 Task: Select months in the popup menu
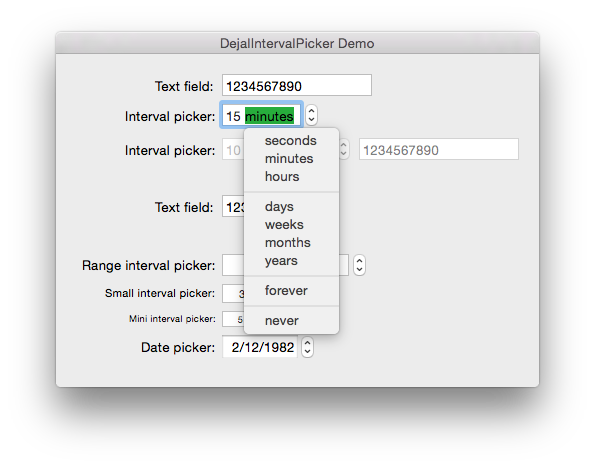tap(291, 243)
